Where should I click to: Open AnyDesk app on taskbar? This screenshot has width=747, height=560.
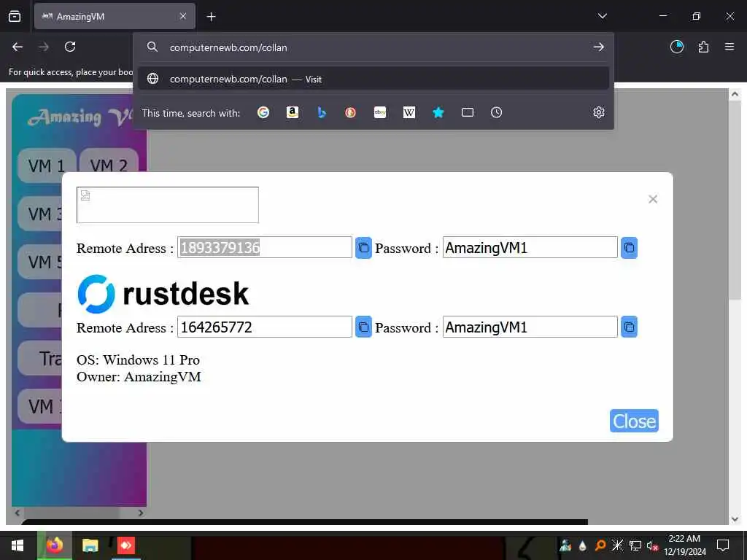(x=126, y=545)
